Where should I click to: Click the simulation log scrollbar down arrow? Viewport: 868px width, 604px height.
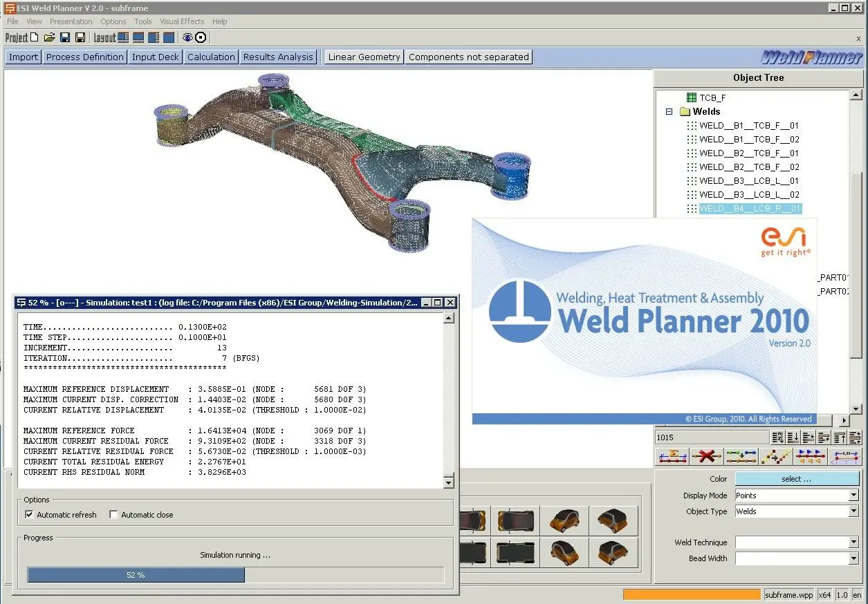coord(449,483)
